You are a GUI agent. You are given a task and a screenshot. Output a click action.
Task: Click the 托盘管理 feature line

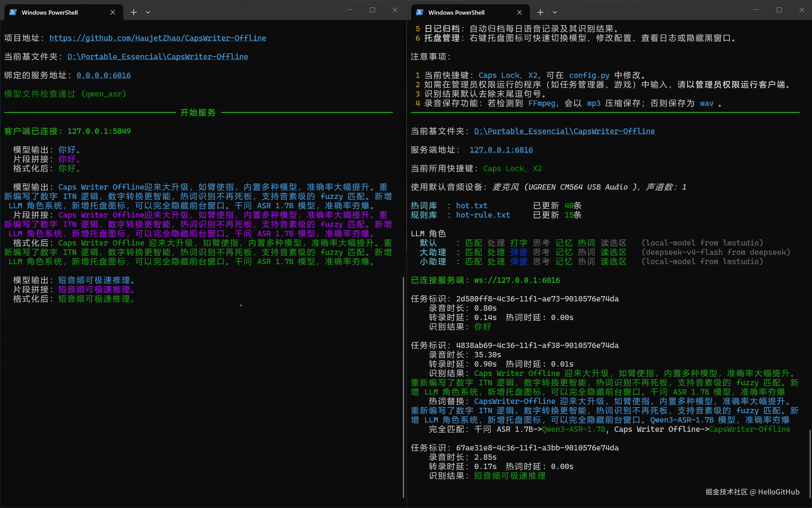[576, 38]
